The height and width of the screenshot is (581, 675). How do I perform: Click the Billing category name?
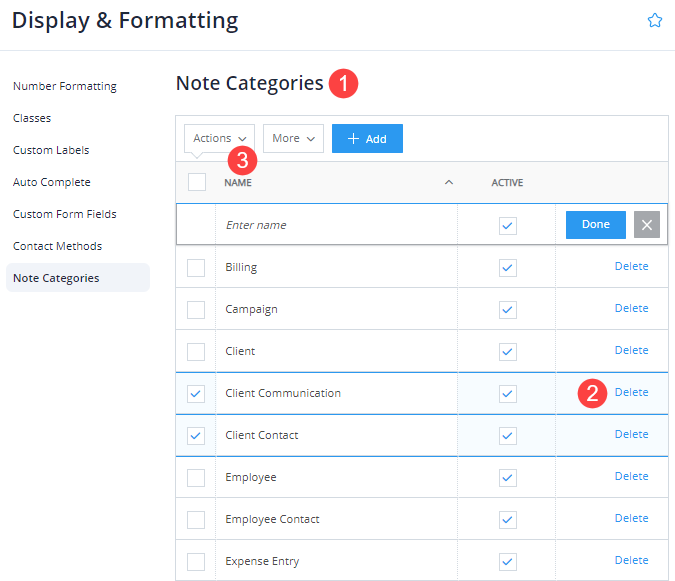[241, 268]
